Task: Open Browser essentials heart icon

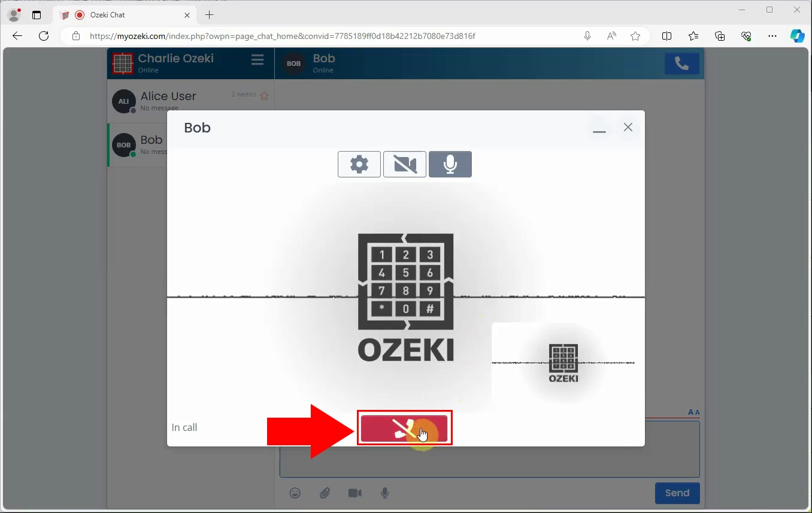Action: [746, 36]
